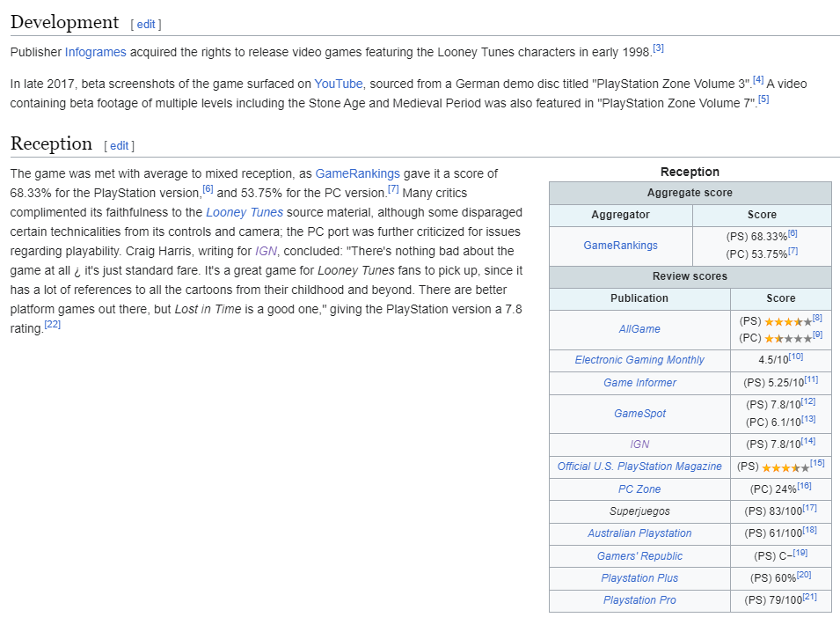Open Playstation Plus publication link
The width and height of the screenshot is (840, 632).
tap(639, 577)
